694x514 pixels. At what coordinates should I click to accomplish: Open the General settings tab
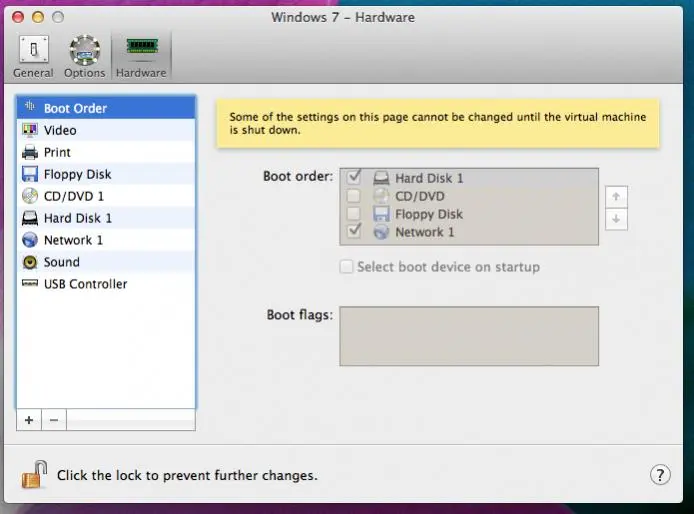[33, 56]
